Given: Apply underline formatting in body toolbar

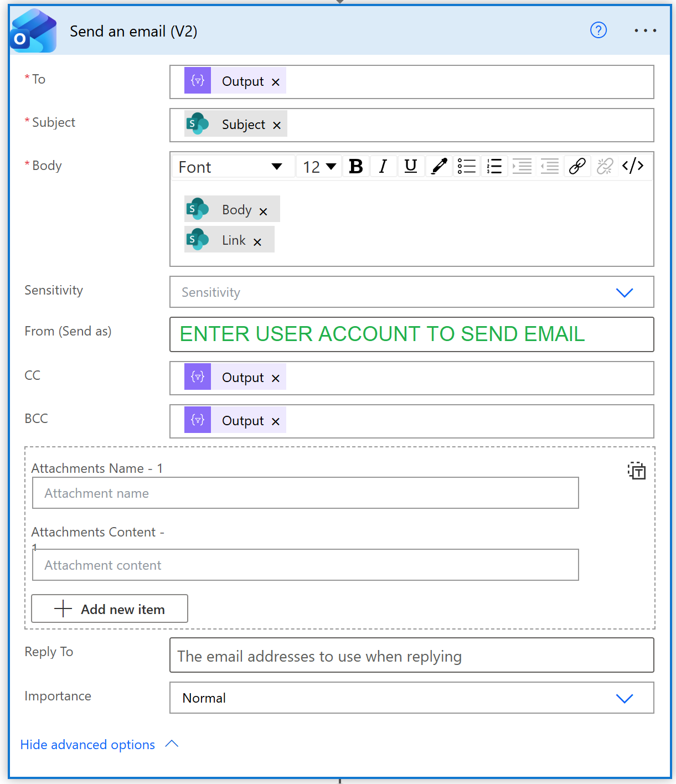Looking at the screenshot, I should [x=411, y=166].
